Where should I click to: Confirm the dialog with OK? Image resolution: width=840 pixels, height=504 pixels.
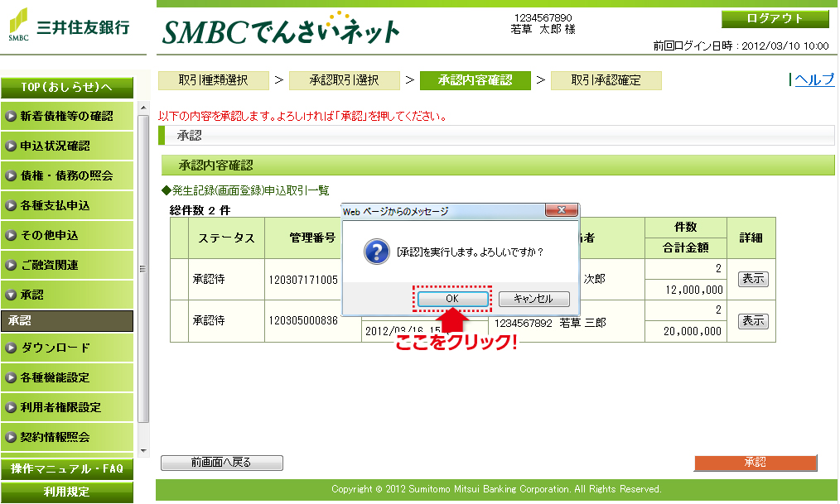point(452,299)
